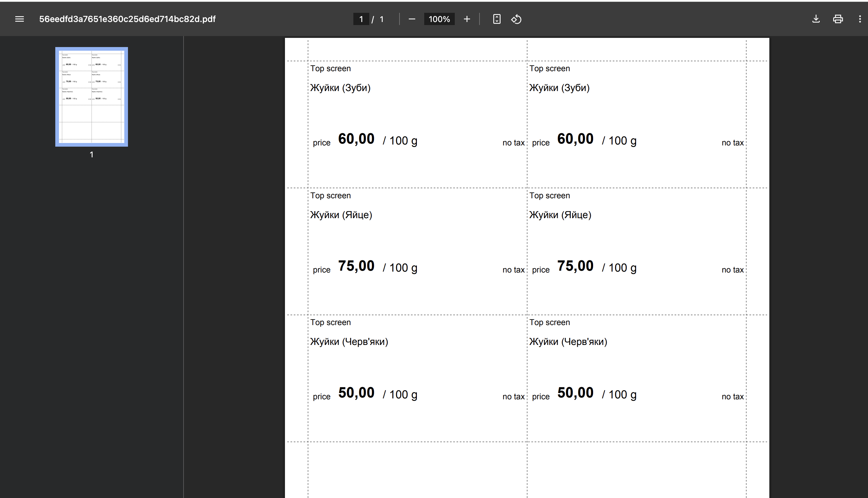This screenshot has height=498, width=868.
Task: Zoom in on the PDF
Action: point(466,19)
